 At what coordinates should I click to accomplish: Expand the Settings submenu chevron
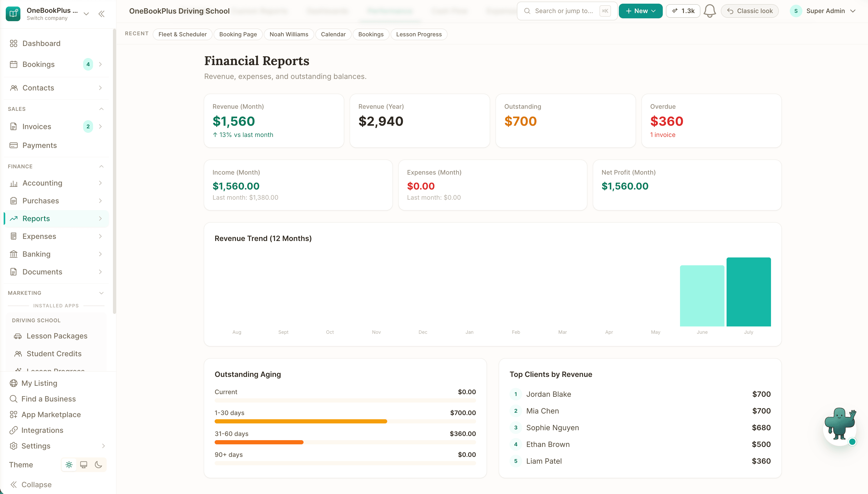click(104, 446)
